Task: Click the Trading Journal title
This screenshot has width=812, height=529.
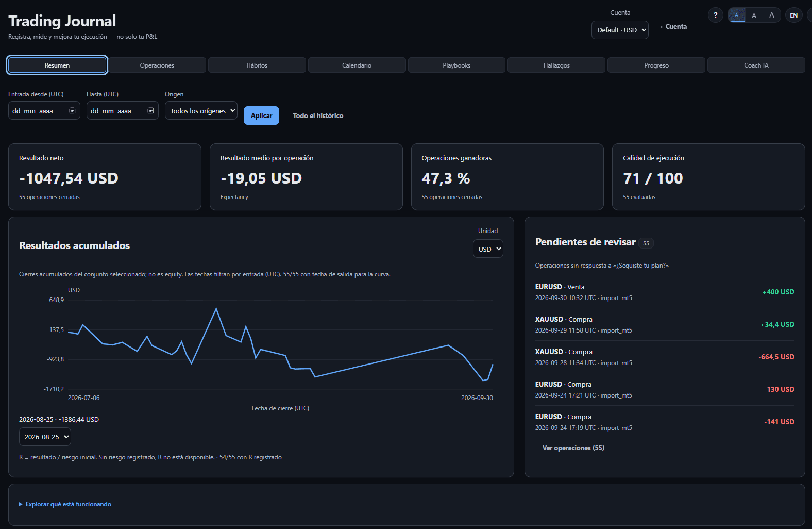Action: pos(62,21)
